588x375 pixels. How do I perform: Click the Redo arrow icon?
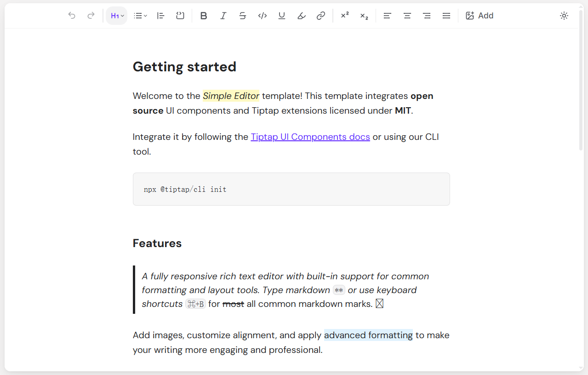click(91, 16)
